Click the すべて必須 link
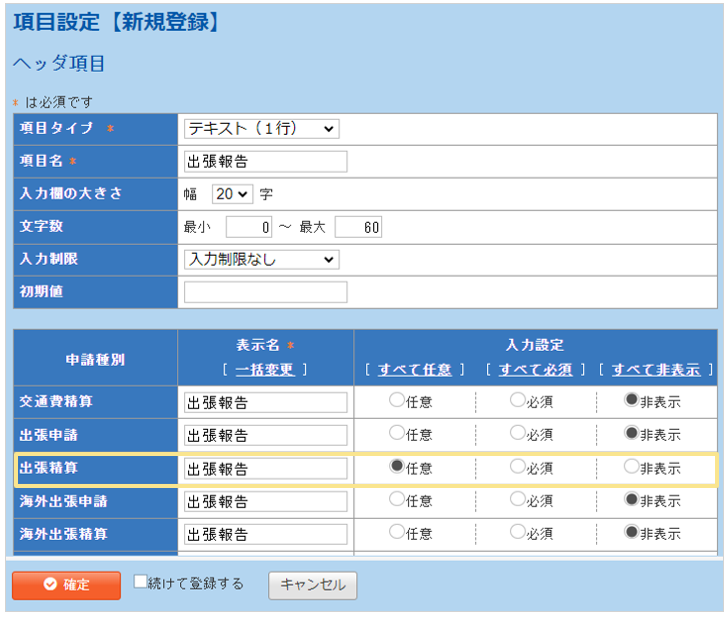The image size is (724, 617). coord(536,370)
